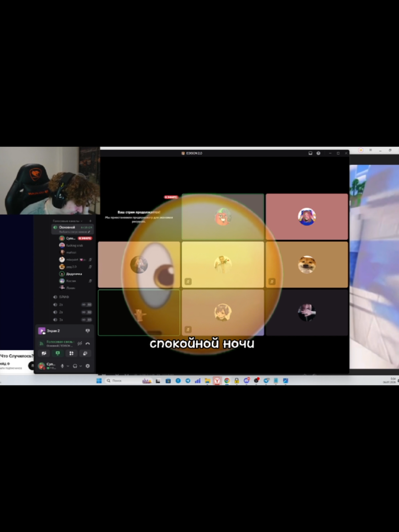This screenshot has height=532, width=399.
Task: Edit channel status pencil under Основной
Action: 89,232
